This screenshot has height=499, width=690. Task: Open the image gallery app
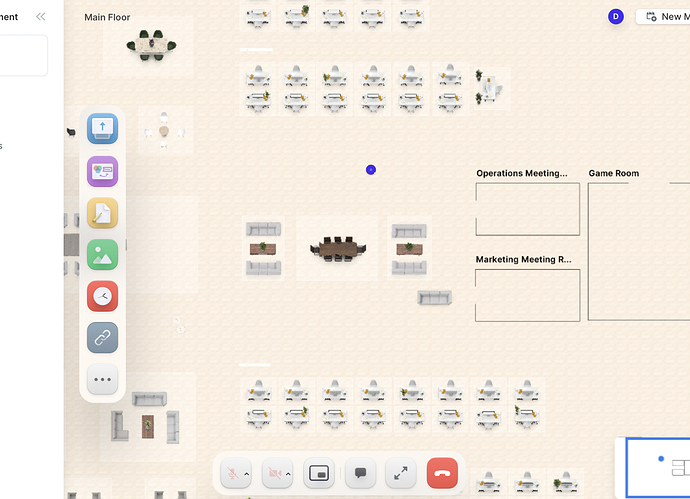coord(102,255)
